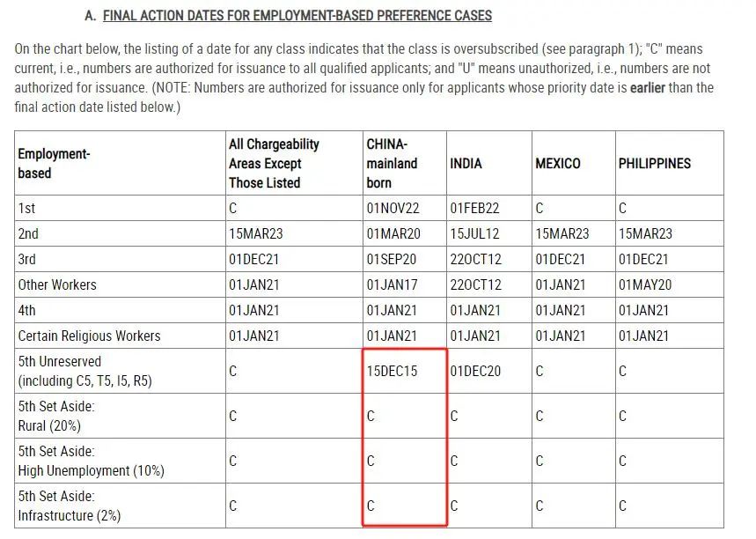Click the PHILIPPINES column header
The image size is (756, 539).
[654, 164]
